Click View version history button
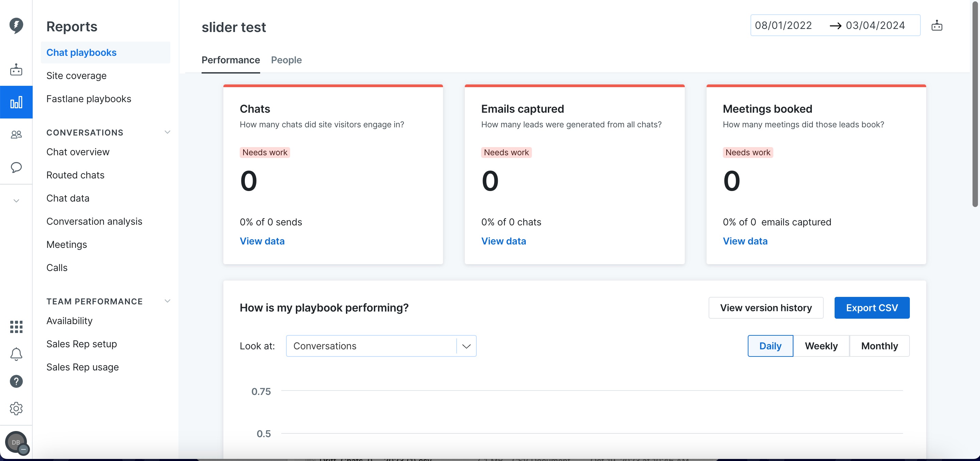 (x=766, y=307)
